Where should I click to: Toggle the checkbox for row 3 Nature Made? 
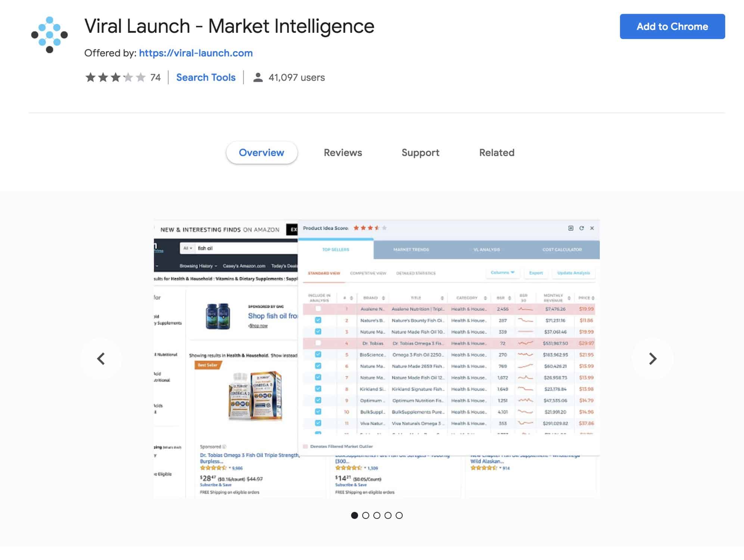point(318,332)
